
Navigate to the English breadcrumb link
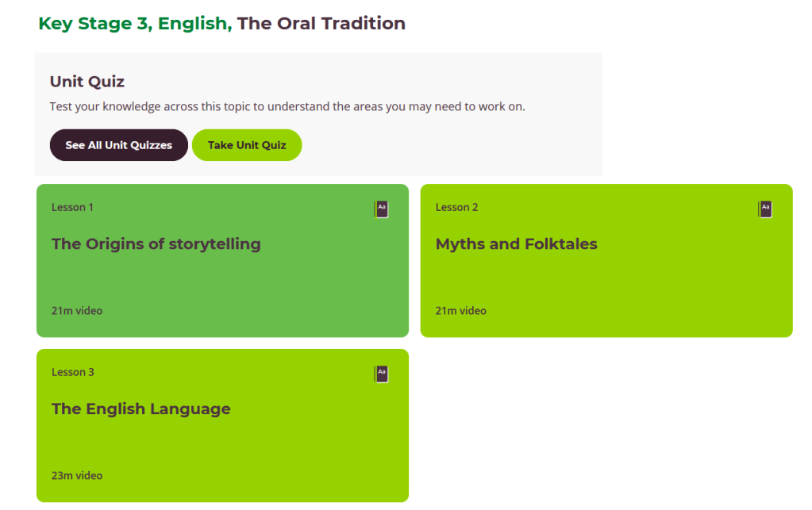(x=193, y=24)
